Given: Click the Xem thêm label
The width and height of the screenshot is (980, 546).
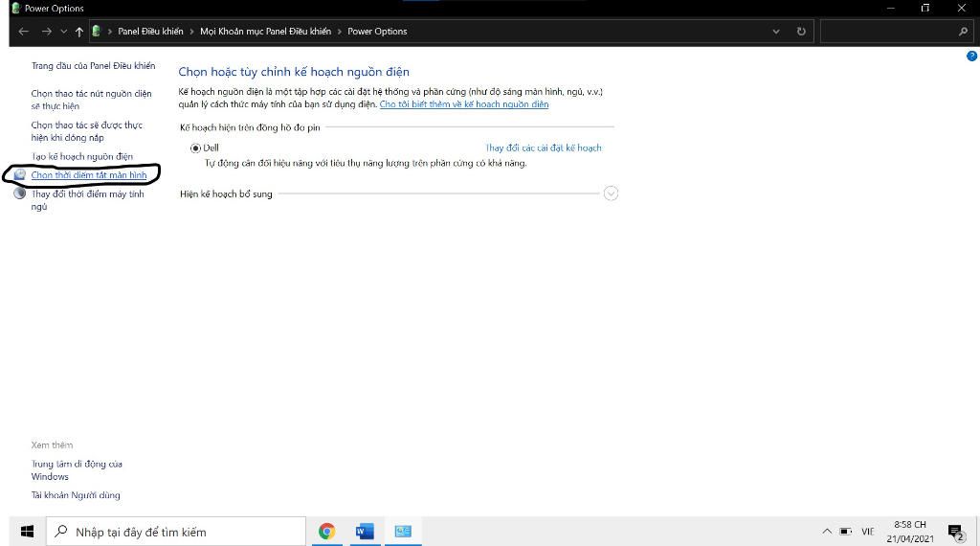Looking at the screenshot, I should click(x=52, y=445).
